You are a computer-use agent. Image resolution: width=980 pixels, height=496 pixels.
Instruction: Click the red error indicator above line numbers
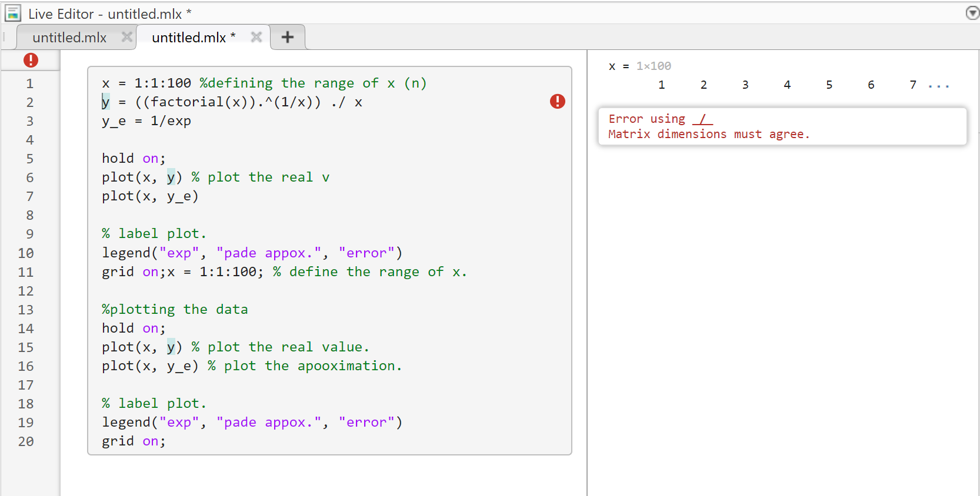point(31,60)
